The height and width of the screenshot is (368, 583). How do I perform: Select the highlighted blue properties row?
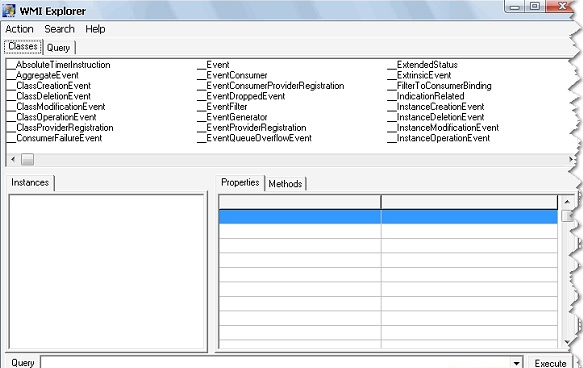click(x=388, y=217)
